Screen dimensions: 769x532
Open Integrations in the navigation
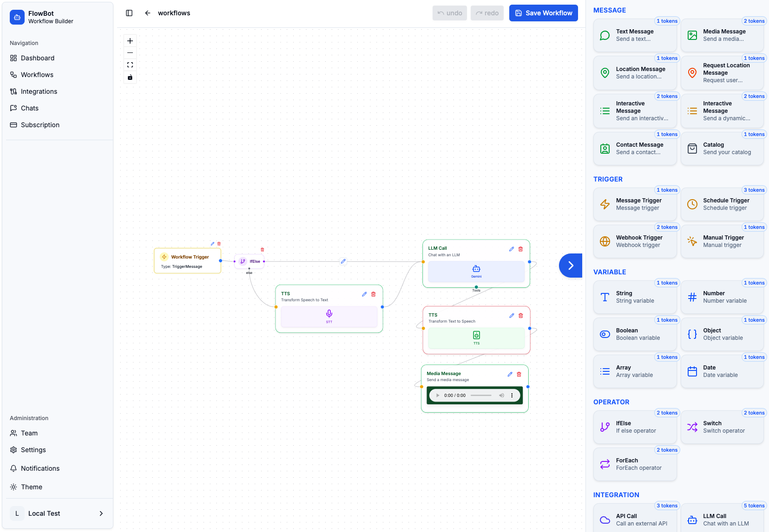click(39, 91)
